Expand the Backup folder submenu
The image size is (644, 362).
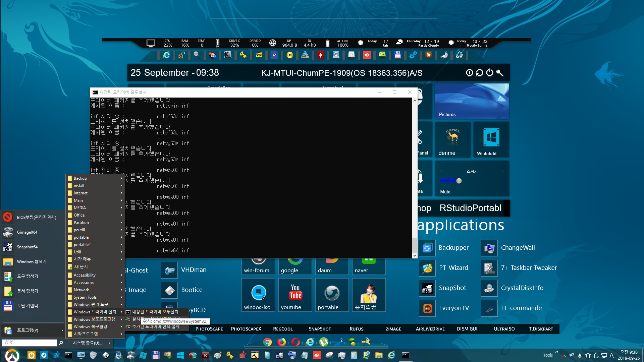click(x=95, y=178)
